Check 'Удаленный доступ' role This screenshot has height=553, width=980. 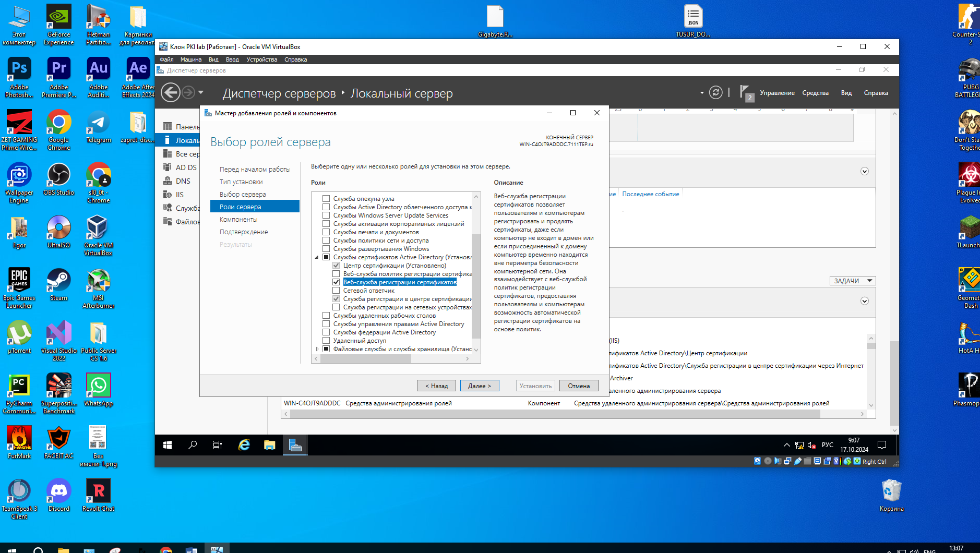[326, 341]
